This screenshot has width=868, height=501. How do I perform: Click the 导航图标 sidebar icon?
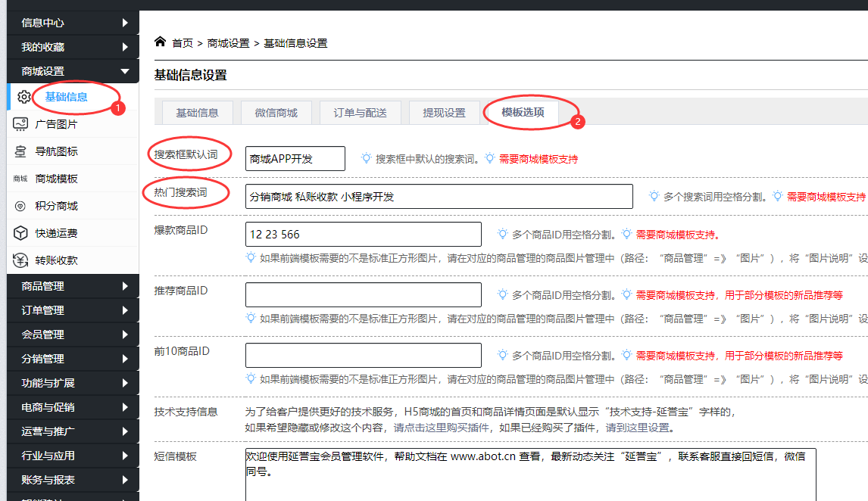click(x=20, y=151)
